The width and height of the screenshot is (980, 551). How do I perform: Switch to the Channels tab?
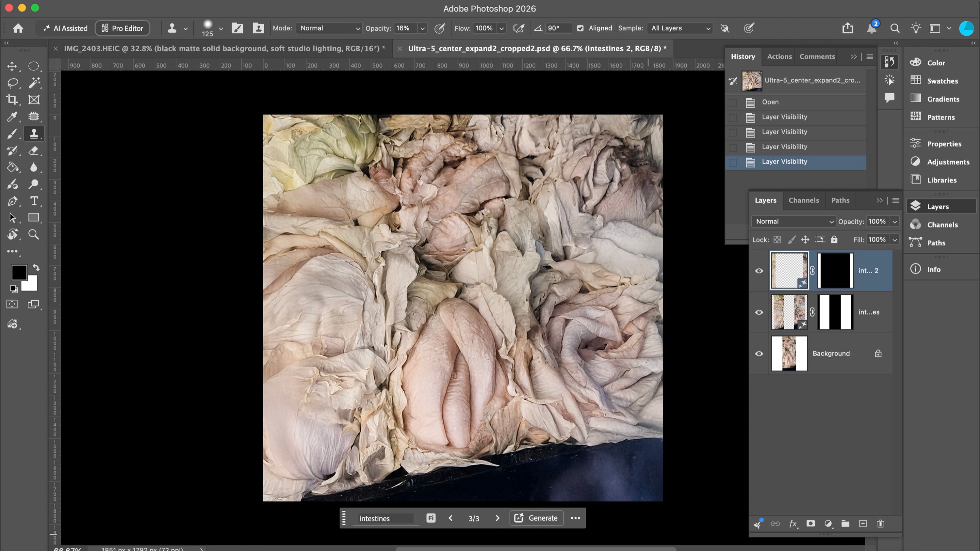pos(804,200)
